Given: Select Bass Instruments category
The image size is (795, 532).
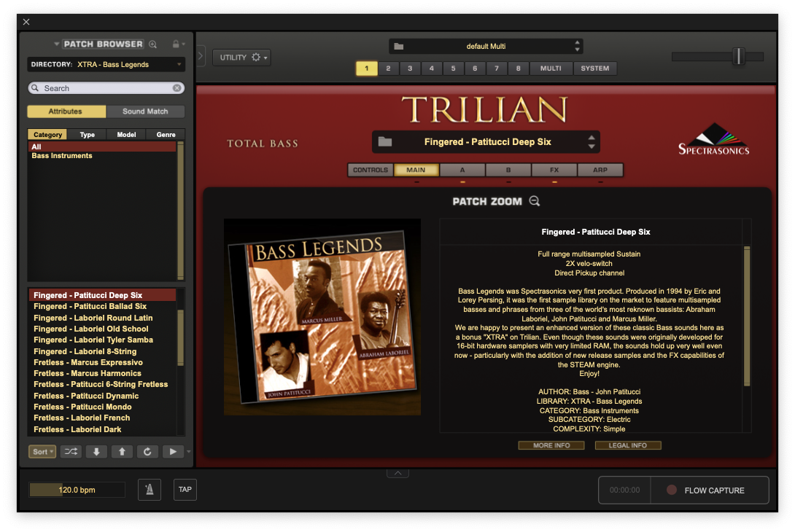Looking at the screenshot, I should pyautogui.click(x=62, y=156).
